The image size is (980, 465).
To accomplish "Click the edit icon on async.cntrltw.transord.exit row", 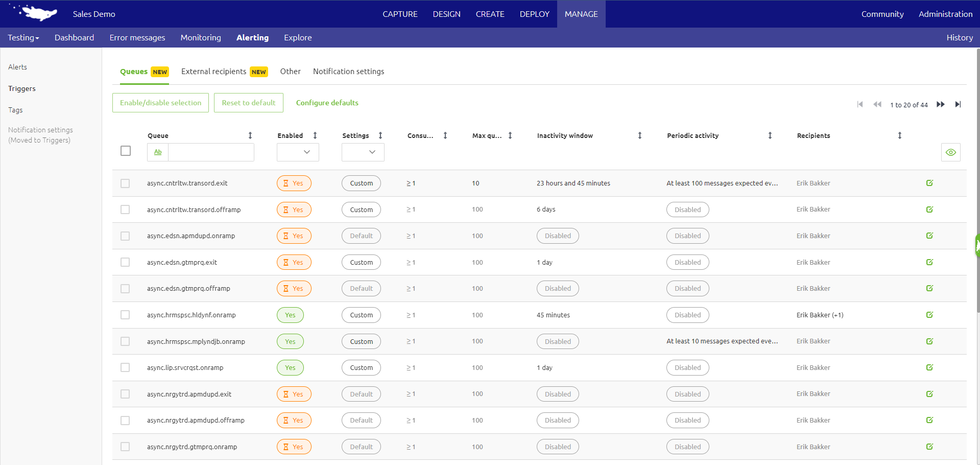I will 929,183.
